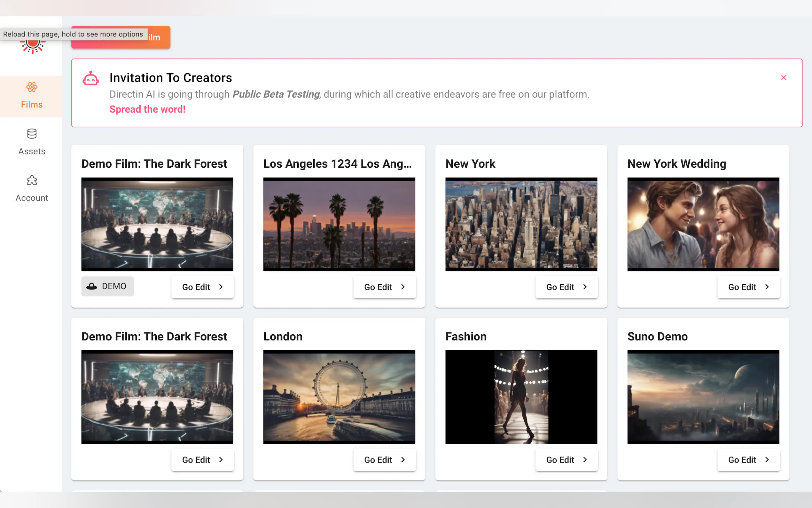Screen dimensions: 812x508
Task: Click chevron arrow on Suno Demo's Go Edit
Action: 767,460
